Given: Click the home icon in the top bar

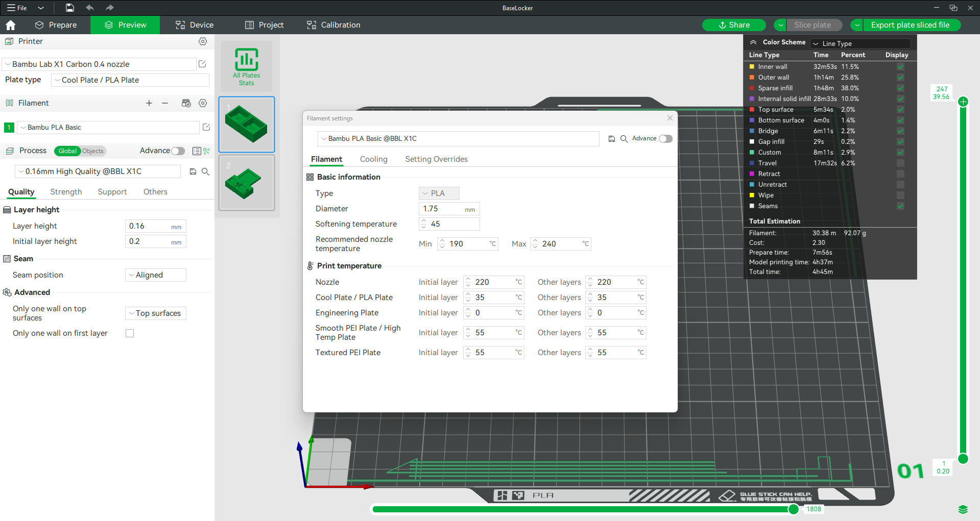Looking at the screenshot, I should [x=10, y=25].
